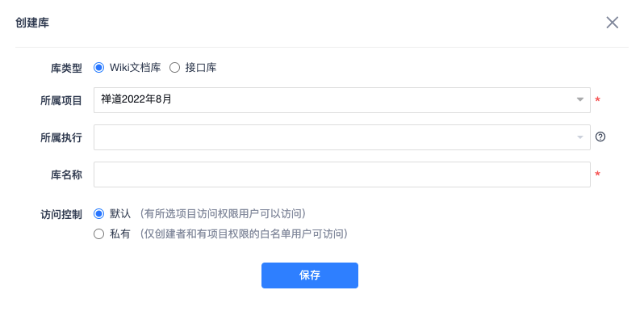The width and height of the screenshot is (644, 328).
Task: Click the 创建库 dialog title
Action: pyautogui.click(x=32, y=23)
